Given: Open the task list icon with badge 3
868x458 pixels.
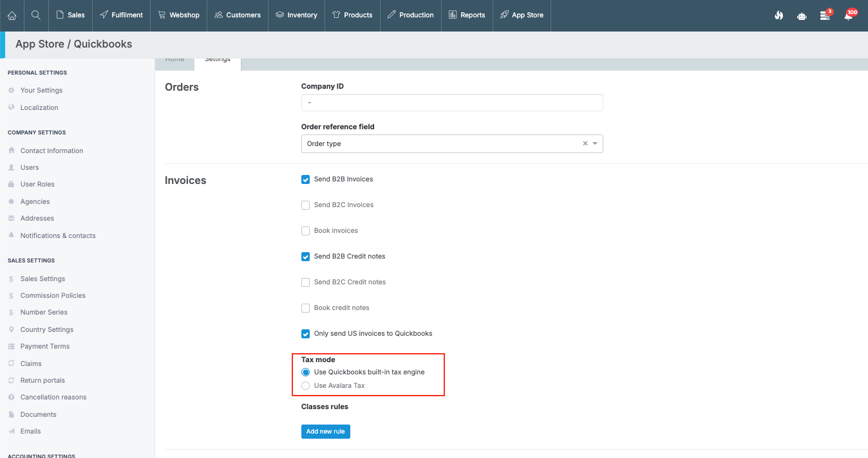Looking at the screenshot, I should click(825, 15).
